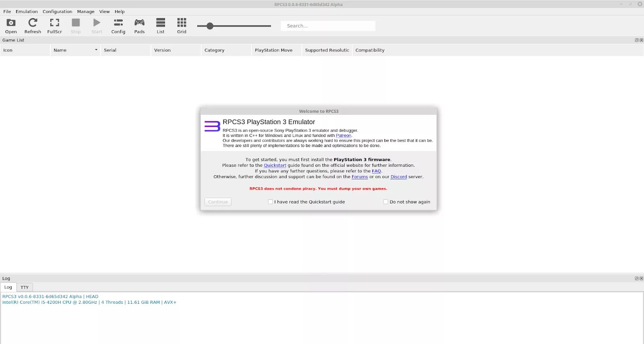This screenshot has height=344, width=644.
Task: Float the Log panel
Action: (x=637, y=278)
